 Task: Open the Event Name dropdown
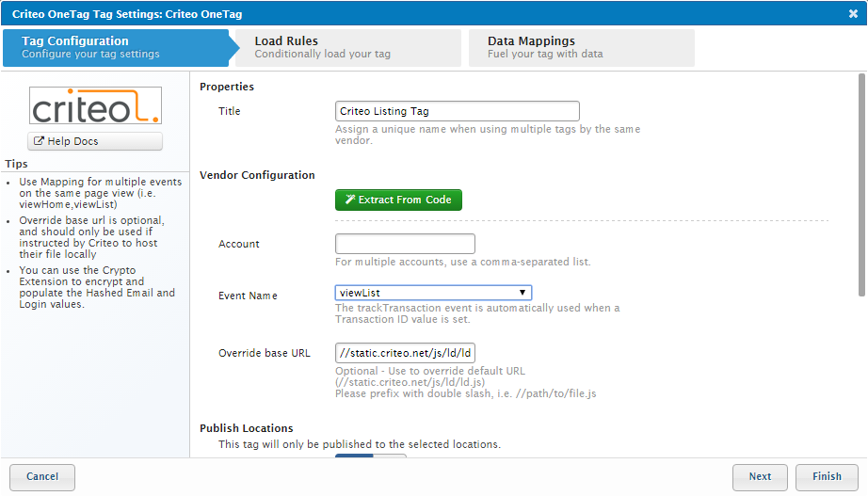pos(433,293)
